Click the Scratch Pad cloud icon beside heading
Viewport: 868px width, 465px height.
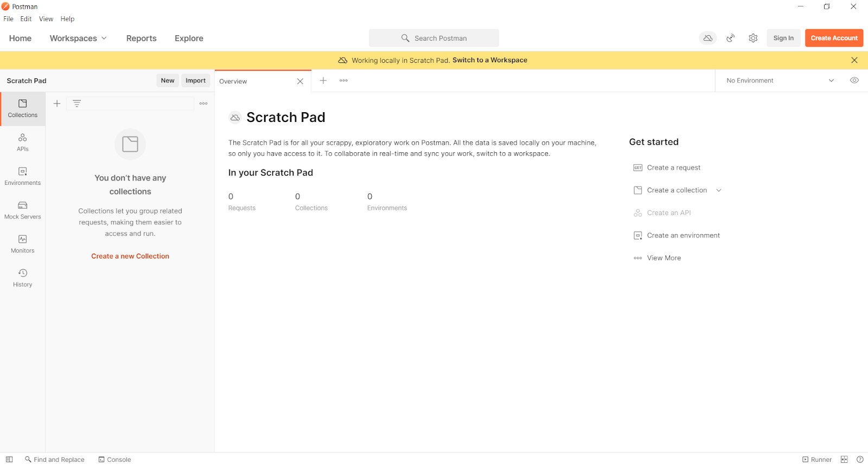(235, 118)
